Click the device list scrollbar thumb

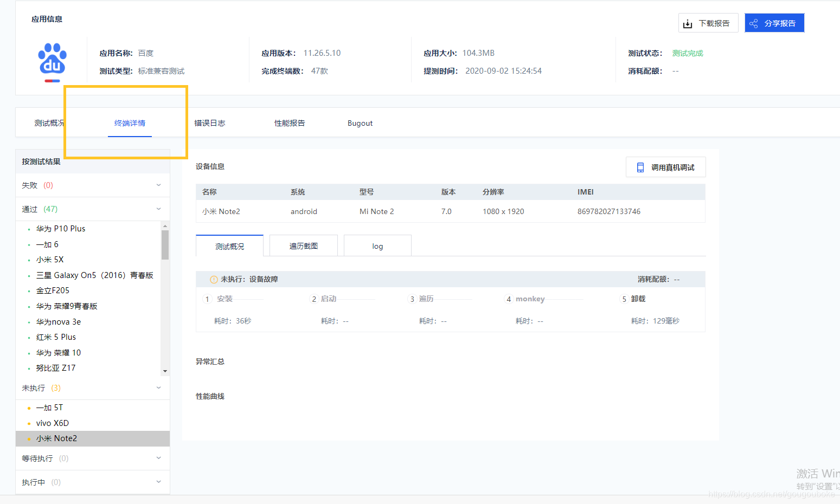[165, 245]
